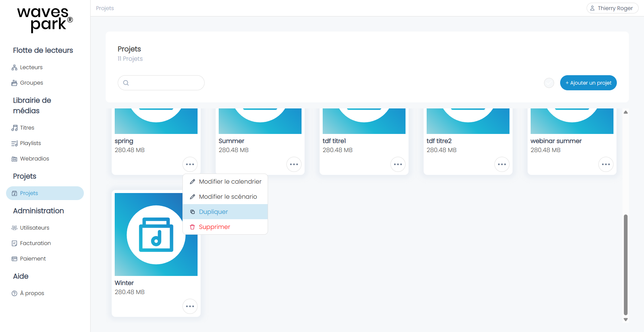The image size is (644, 332).
Task: Focus the project search field
Action: [161, 83]
